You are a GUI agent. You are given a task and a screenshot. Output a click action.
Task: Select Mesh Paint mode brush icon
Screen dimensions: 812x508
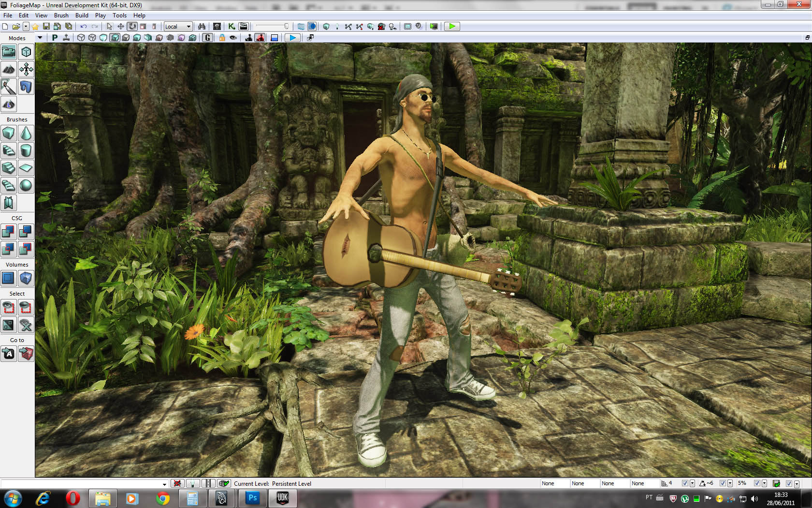click(9, 87)
